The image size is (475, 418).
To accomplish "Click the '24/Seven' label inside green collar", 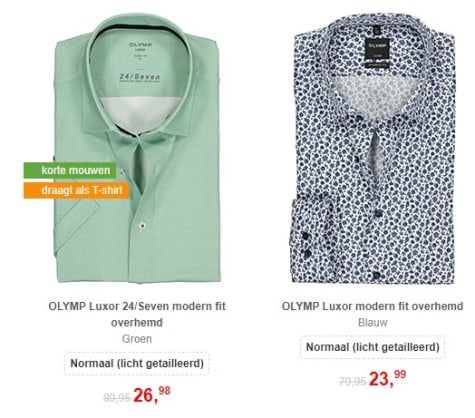I will 140,77.
